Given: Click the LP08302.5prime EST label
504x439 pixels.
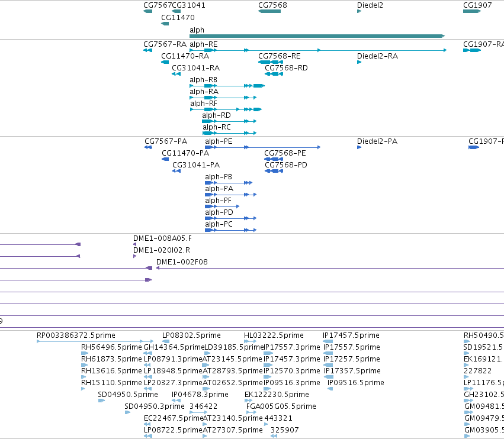Looking at the screenshot, I should pos(191,335).
